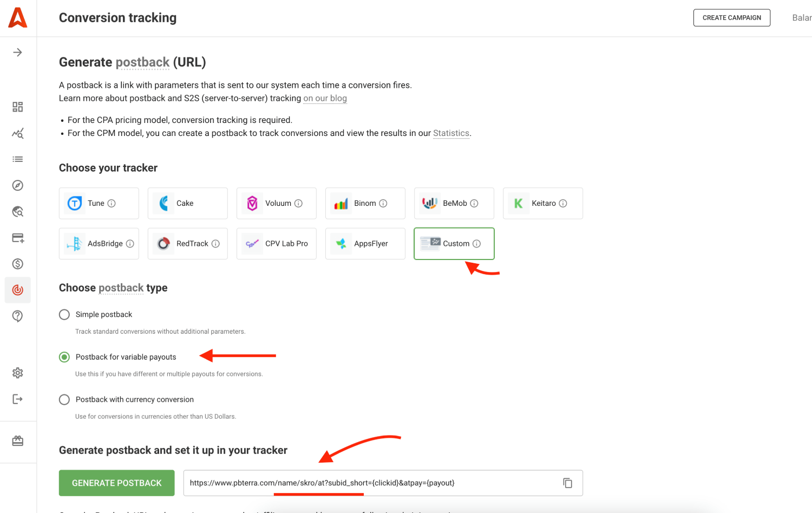The image size is (812, 513).
Task: Click the Create Campaign button
Action: (732, 18)
